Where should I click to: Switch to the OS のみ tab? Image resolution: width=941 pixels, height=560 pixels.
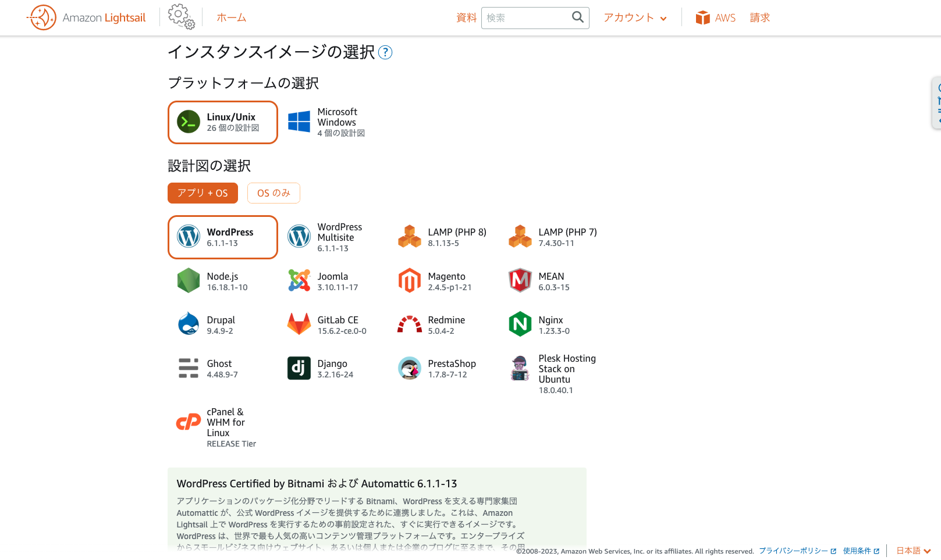(x=274, y=193)
